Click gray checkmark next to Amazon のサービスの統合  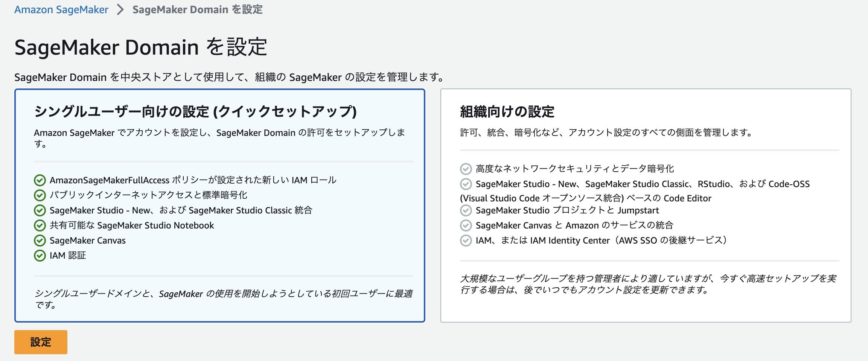[466, 225]
